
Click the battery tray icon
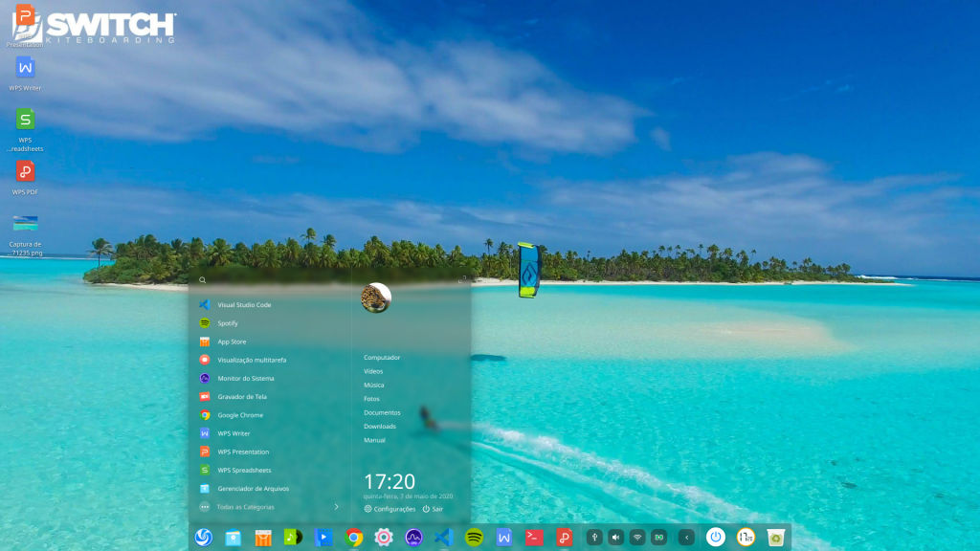tap(658, 538)
